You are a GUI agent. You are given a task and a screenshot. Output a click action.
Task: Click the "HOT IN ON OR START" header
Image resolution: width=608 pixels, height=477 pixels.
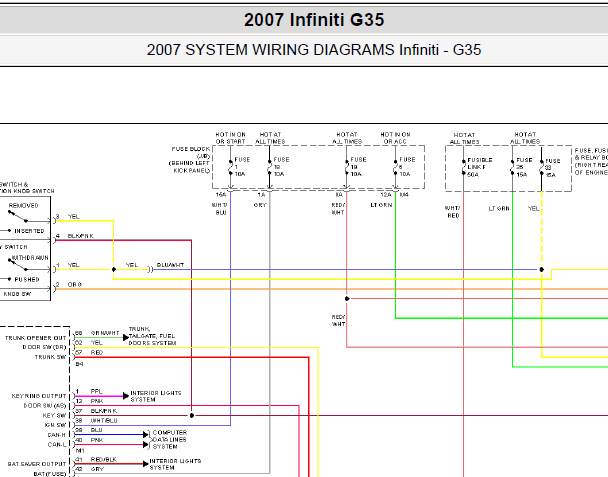click(x=230, y=138)
